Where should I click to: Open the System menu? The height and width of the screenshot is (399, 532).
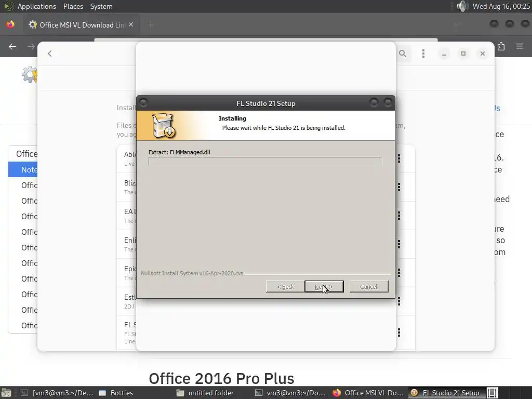[101, 6]
